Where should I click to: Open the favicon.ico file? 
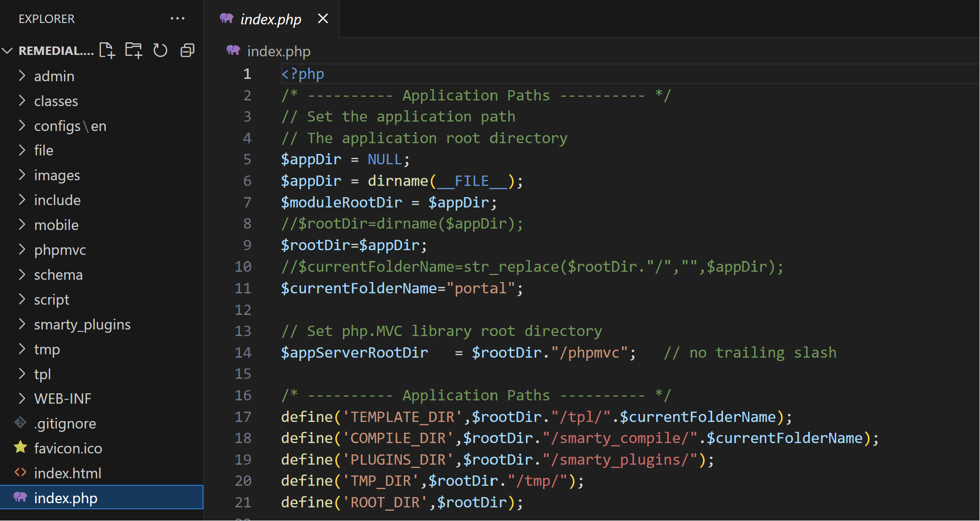tap(101, 448)
